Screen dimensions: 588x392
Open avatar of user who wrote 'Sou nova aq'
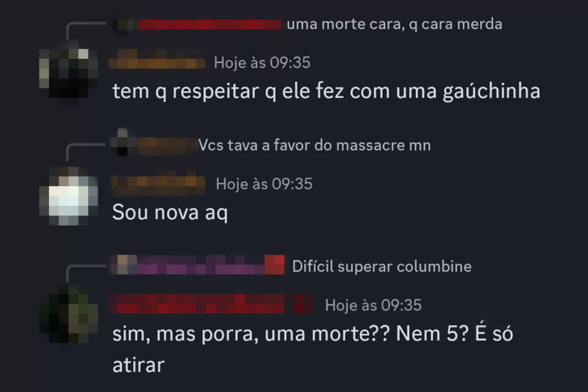click(x=69, y=196)
